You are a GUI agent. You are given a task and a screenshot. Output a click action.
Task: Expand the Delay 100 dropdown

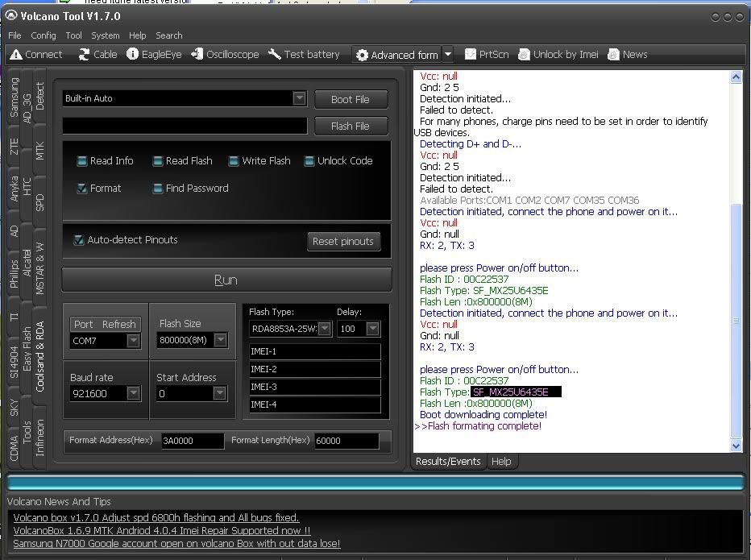372,329
